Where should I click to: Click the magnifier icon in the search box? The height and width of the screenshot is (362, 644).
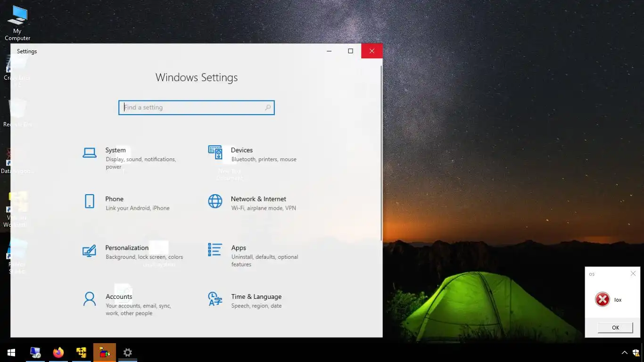click(268, 107)
